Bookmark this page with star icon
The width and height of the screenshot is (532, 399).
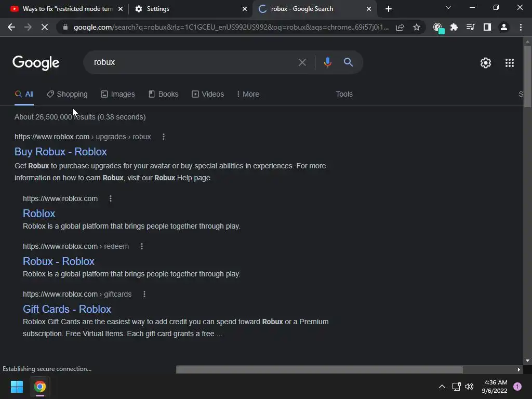click(417, 27)
